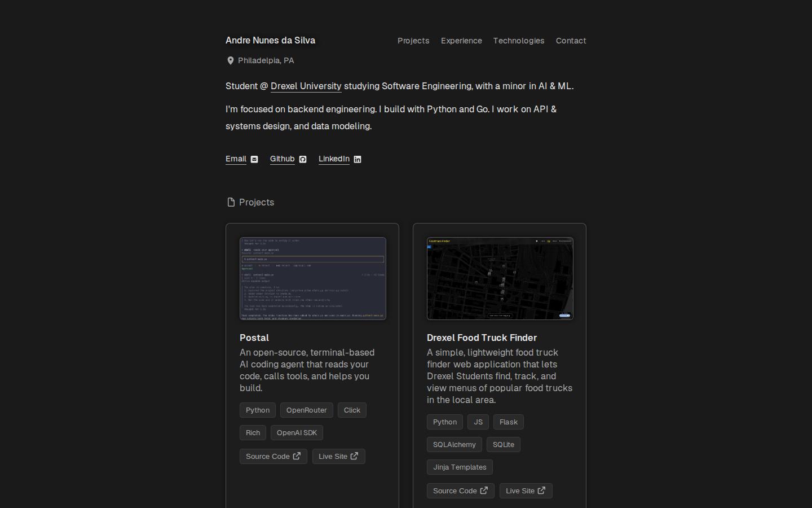Click the OpenRouter tag
Viewport: 812px width, 508px height.
(307, 410)
